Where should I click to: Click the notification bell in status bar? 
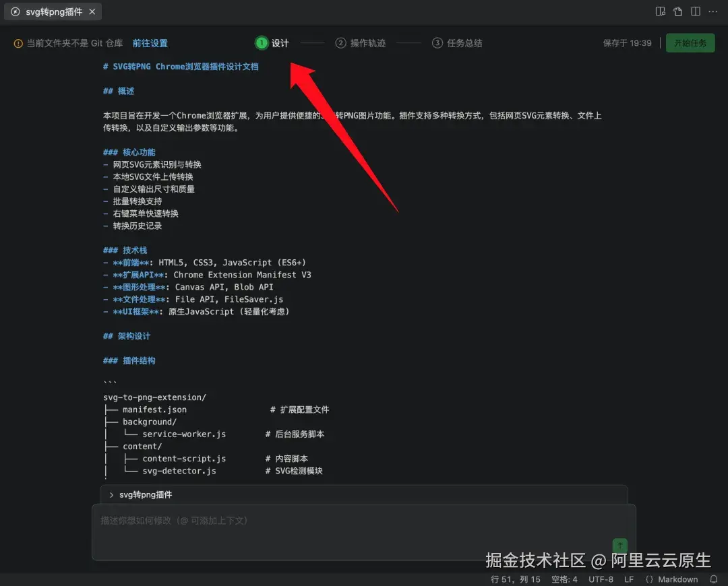click(713, 579)
